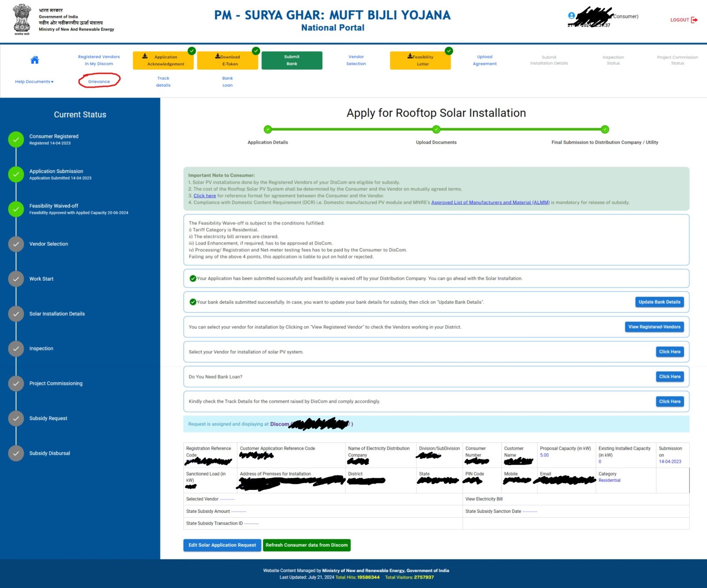Click Refresh Consumer data from Discom
The height and width of the screenshot is (588, 707).
click(307, 545)
